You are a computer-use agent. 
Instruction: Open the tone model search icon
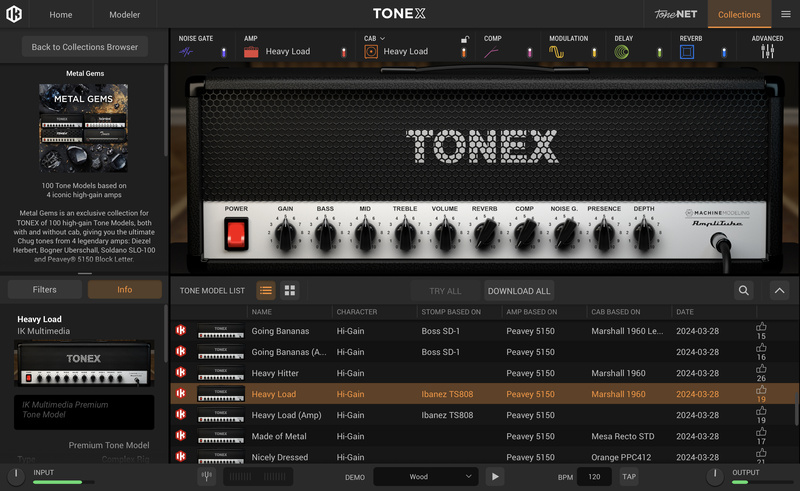pyautogui.click(x=744, y=290)
